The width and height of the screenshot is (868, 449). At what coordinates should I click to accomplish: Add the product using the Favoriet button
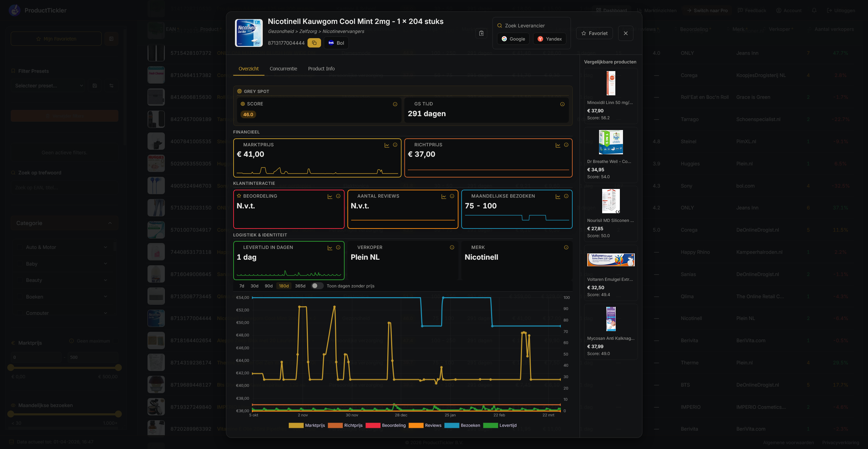click(594, 33)
